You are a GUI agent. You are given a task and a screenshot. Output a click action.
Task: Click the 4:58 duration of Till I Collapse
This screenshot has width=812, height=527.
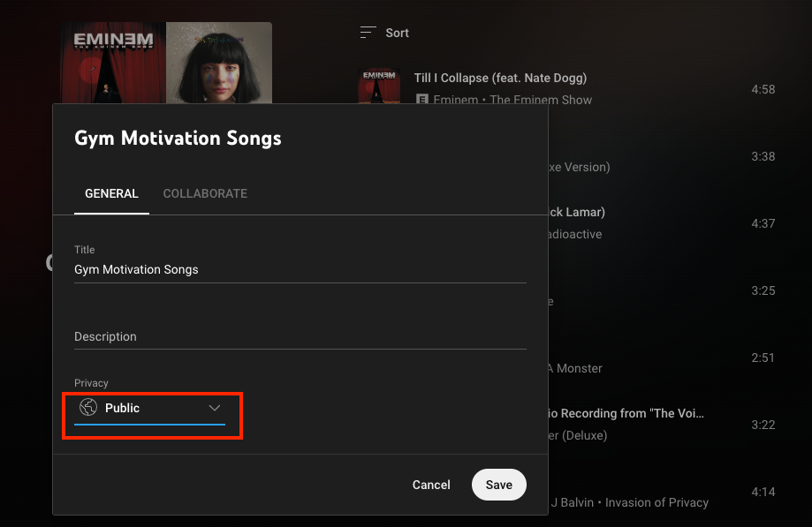[762, 89]
